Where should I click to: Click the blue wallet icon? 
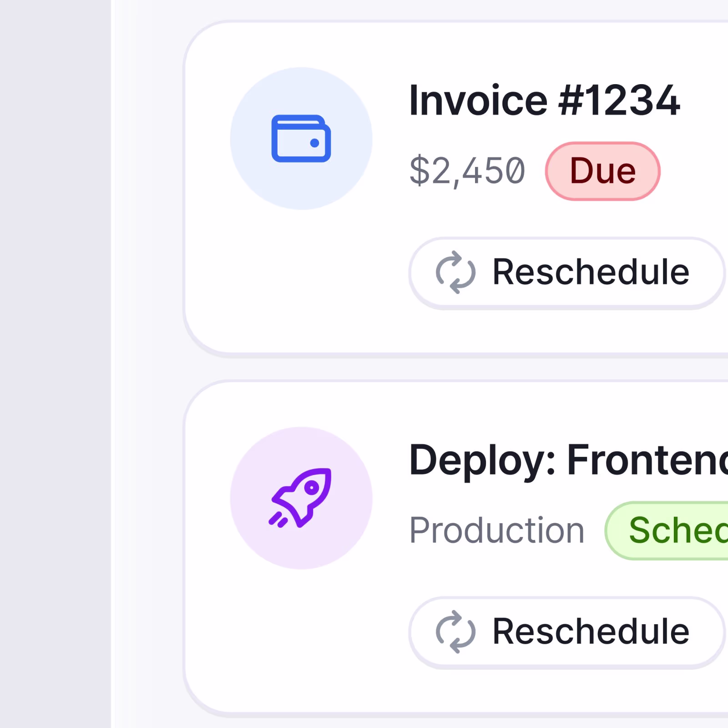click(x=301, y=138)
